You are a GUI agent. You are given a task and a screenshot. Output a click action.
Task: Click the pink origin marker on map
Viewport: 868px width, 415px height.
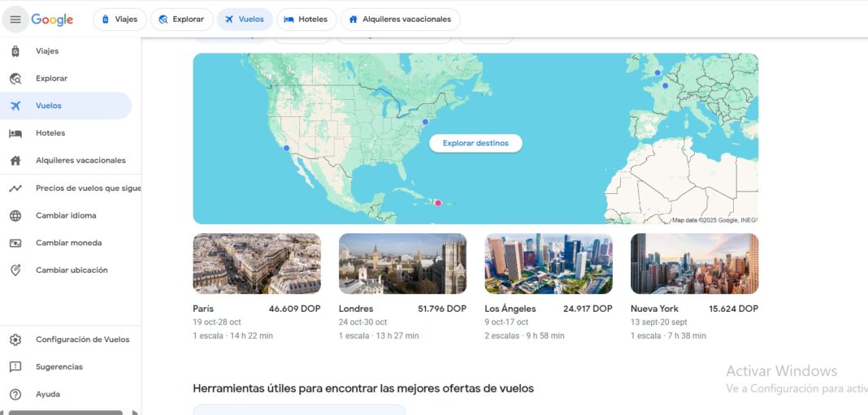438,203
